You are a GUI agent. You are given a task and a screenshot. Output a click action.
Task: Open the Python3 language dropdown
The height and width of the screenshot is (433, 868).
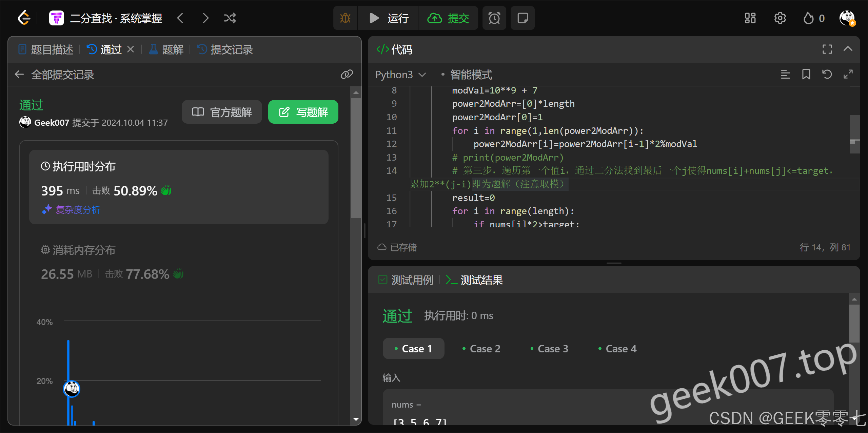(x=400, y=75)
